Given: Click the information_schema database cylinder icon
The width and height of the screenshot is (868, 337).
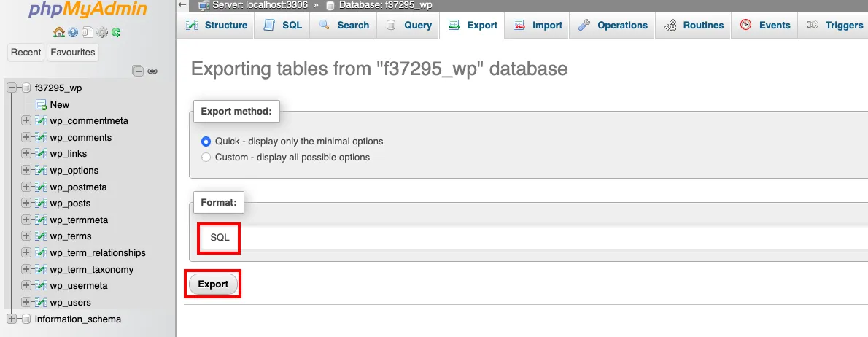Looking at the screenshot, I should coord(26,319).
